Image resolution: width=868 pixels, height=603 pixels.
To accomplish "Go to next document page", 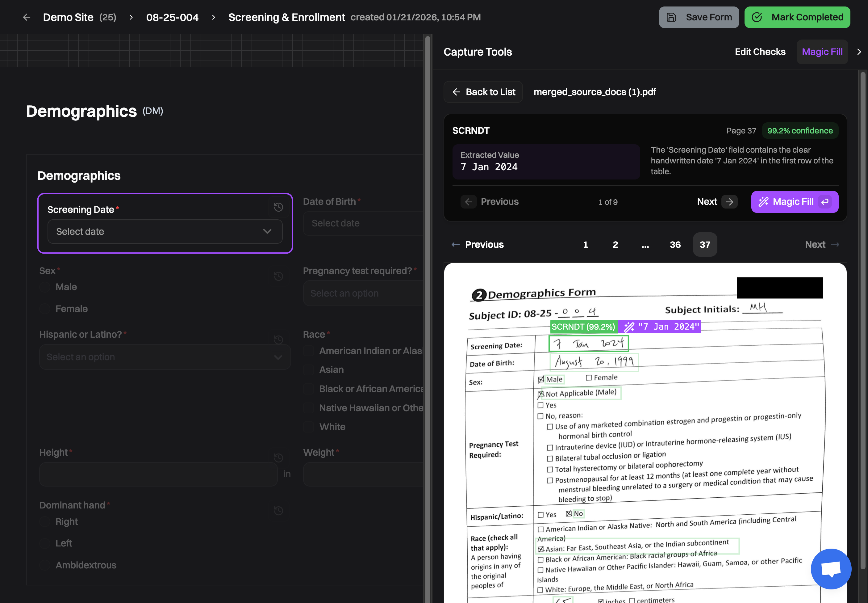I will (x=822, y=244).
